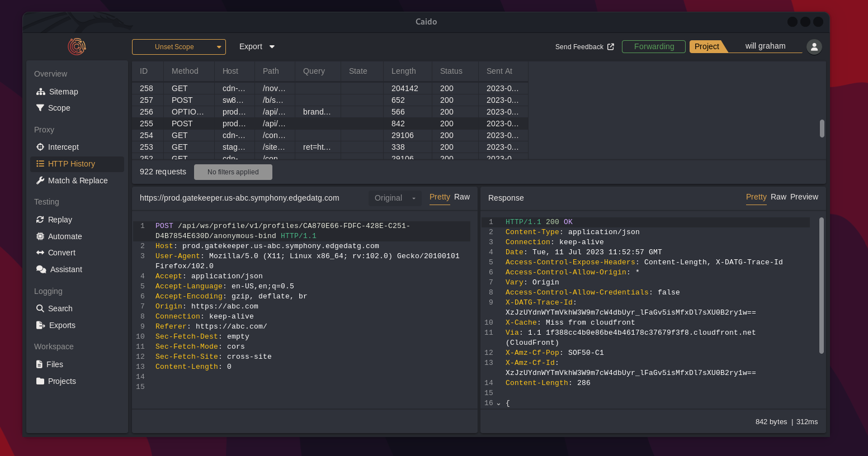This screenshot has width=868, height=456.
Task: Click the Projects folder icon
Action: pos(40,381)
